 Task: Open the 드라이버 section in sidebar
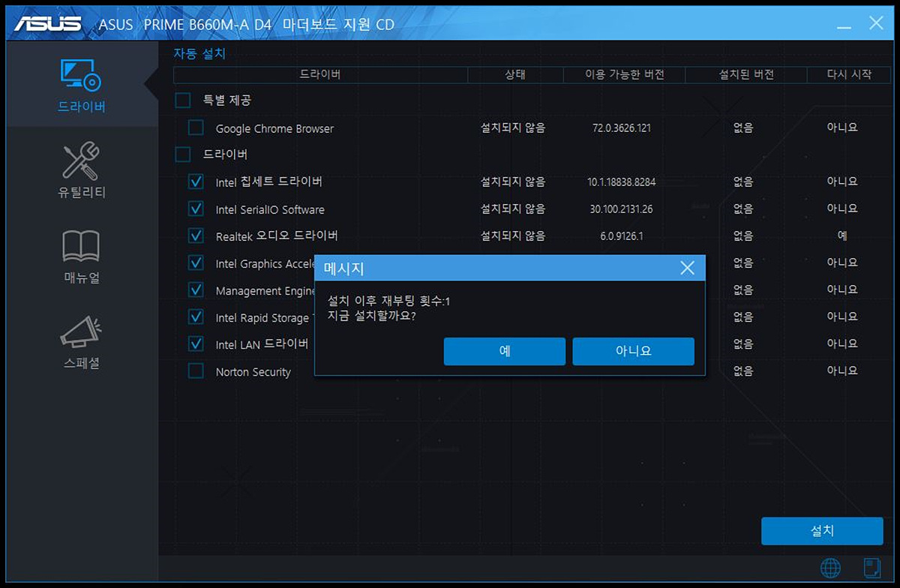81,85
